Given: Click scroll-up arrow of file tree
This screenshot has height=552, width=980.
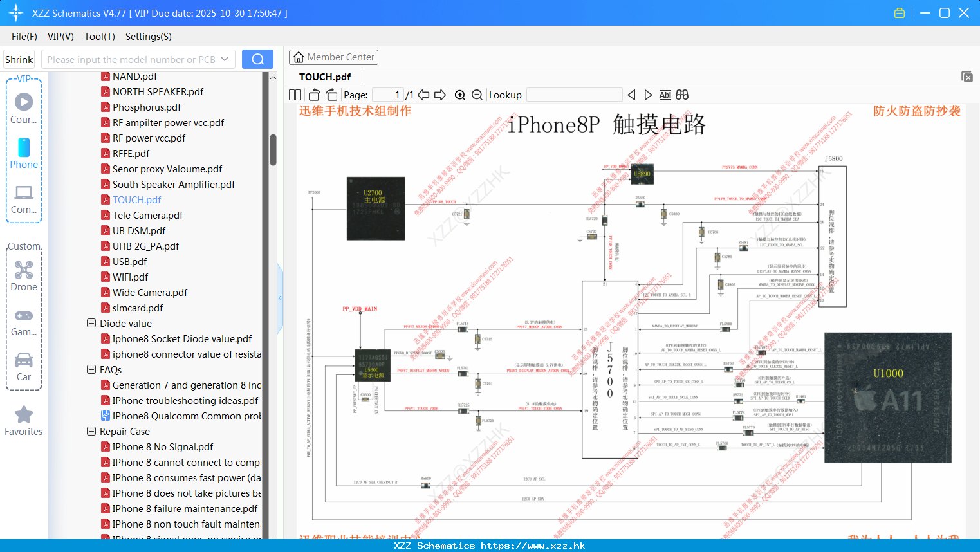Looking at the screenshot, I should (x=273, y=77).
